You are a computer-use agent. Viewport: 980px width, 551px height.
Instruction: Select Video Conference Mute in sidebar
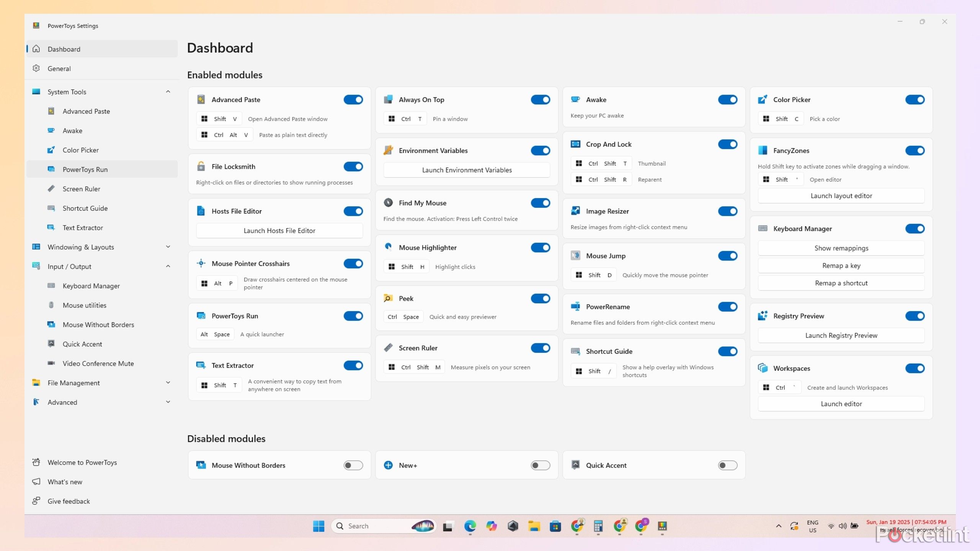point(102,363)
